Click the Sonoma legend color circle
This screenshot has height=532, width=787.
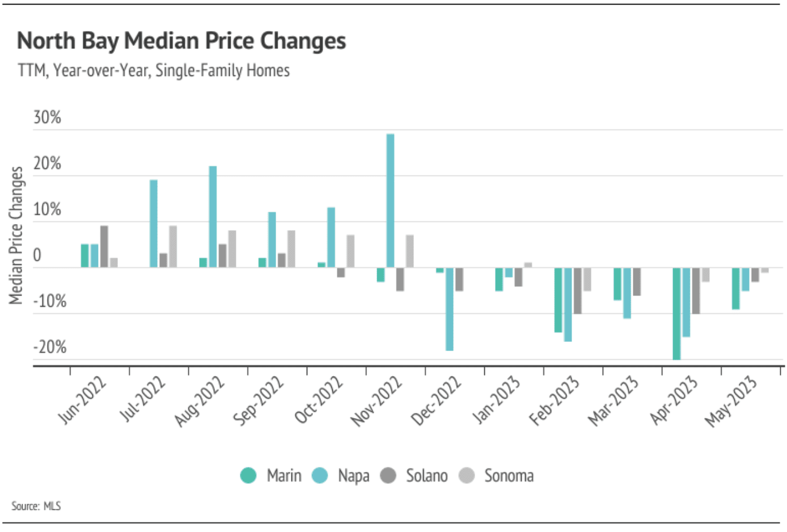pos(467,475)
